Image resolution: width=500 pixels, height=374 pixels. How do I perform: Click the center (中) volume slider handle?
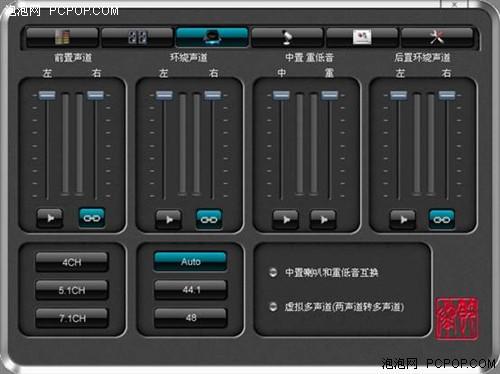click(281, 95)
